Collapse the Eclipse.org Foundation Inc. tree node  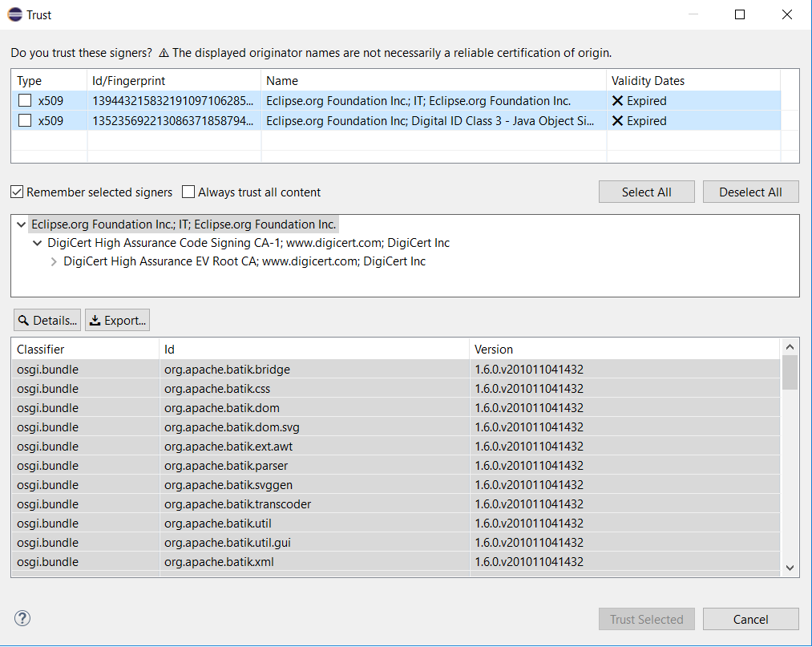[21, 224]
